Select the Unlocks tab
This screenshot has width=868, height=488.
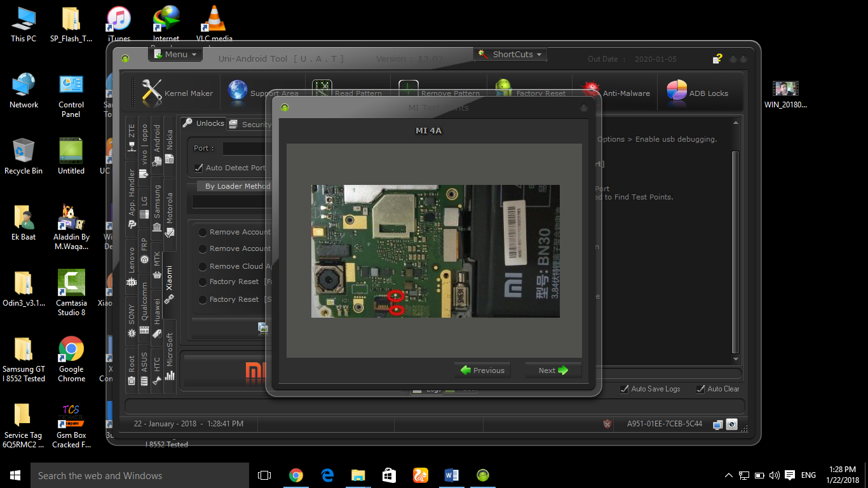[204, 123]
